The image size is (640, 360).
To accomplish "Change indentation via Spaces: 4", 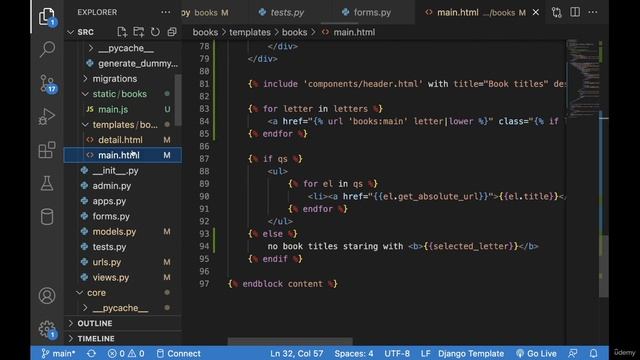I will pos(354,353).
